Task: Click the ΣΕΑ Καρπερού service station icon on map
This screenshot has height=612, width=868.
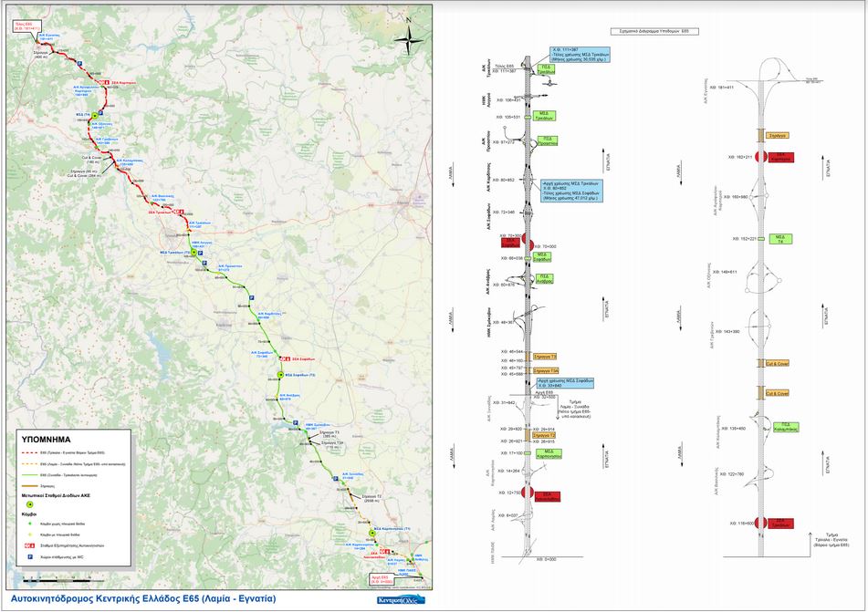Action: tap(105, 82)
